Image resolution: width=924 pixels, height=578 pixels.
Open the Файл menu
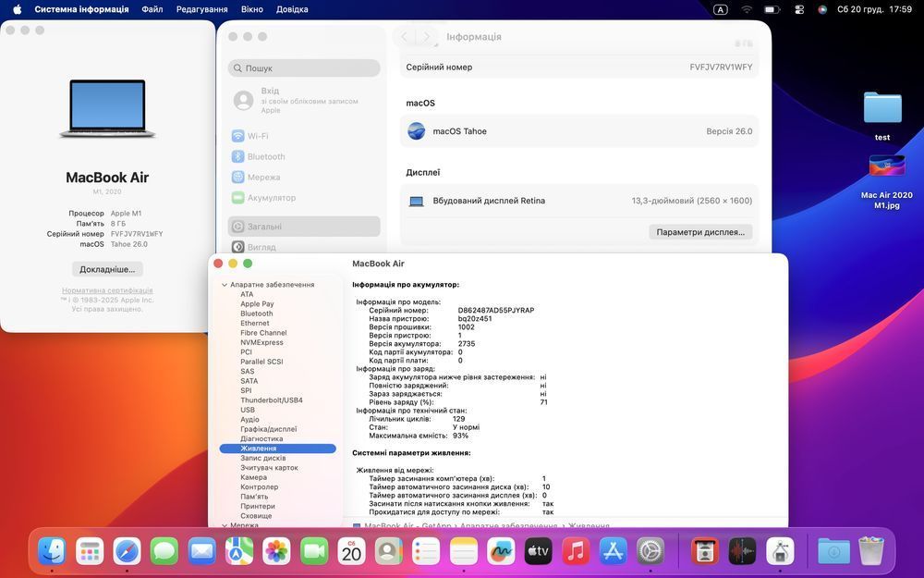pos(152,9)
